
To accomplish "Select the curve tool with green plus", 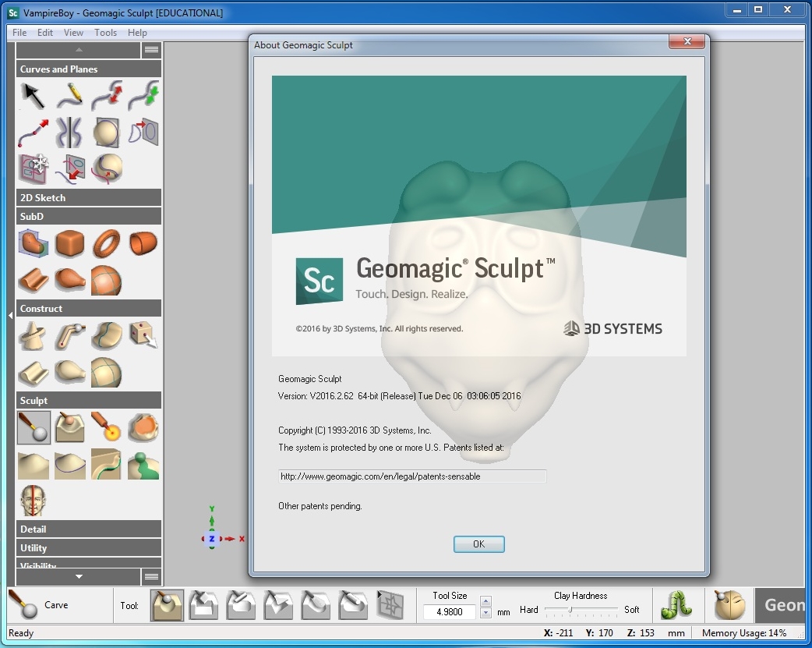I will [143, 96].
